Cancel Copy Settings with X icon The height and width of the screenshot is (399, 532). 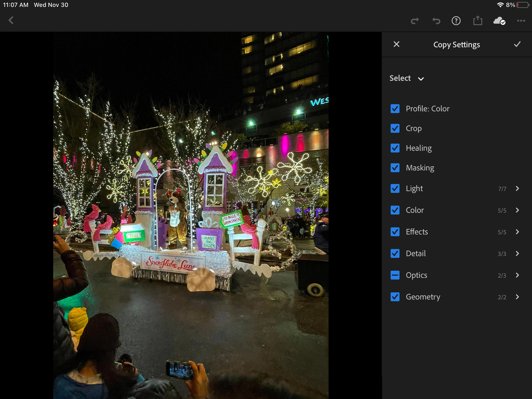(x=396, y=44)
